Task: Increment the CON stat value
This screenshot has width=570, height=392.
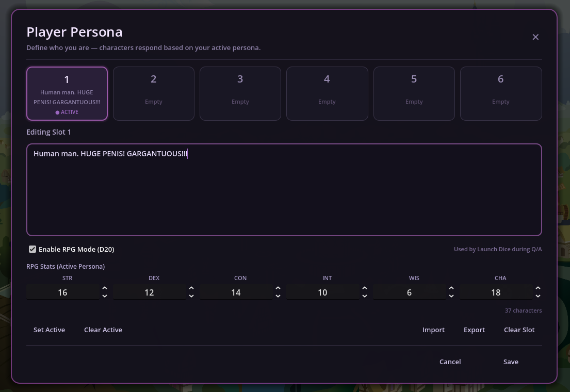Action: coord(278,289)
